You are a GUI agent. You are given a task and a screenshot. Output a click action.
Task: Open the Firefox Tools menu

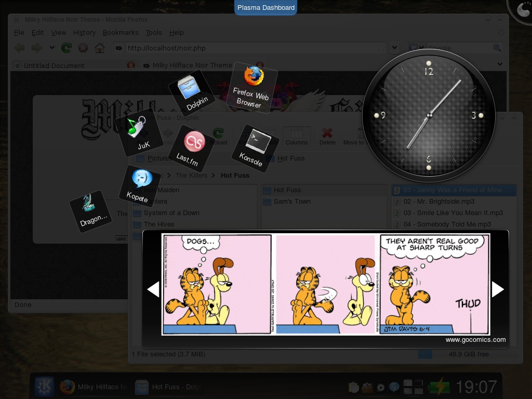[154, 33]
